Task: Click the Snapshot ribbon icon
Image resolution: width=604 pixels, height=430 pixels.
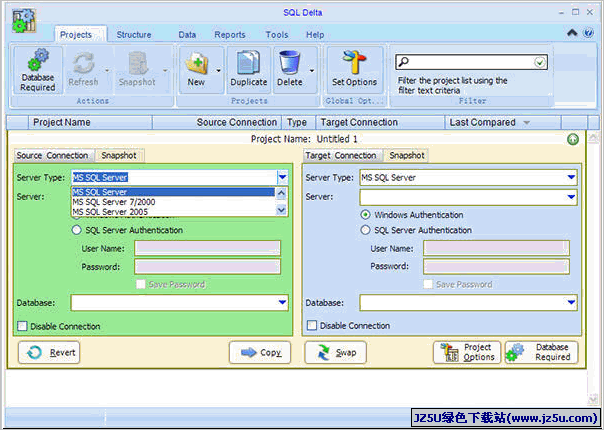Action: tap(138, 63)
